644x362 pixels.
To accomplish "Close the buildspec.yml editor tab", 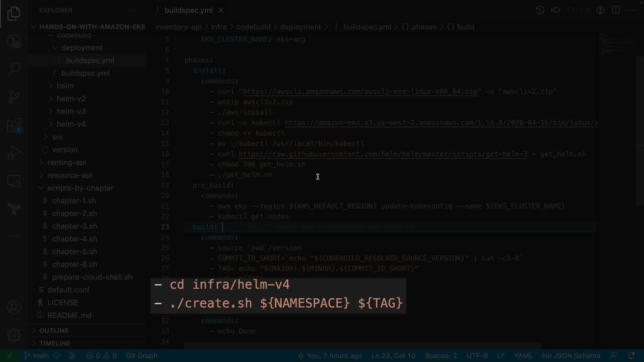I will point(221,10).
